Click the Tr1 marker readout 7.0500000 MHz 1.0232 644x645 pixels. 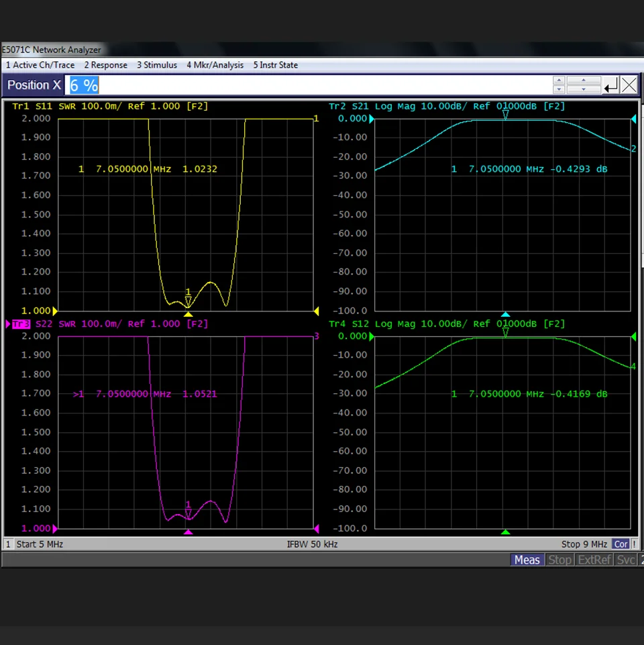click(x=148, y=169)
